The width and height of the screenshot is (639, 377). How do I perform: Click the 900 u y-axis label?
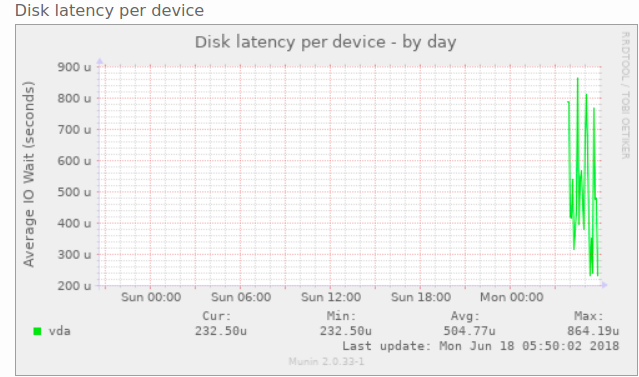[74, 67]
